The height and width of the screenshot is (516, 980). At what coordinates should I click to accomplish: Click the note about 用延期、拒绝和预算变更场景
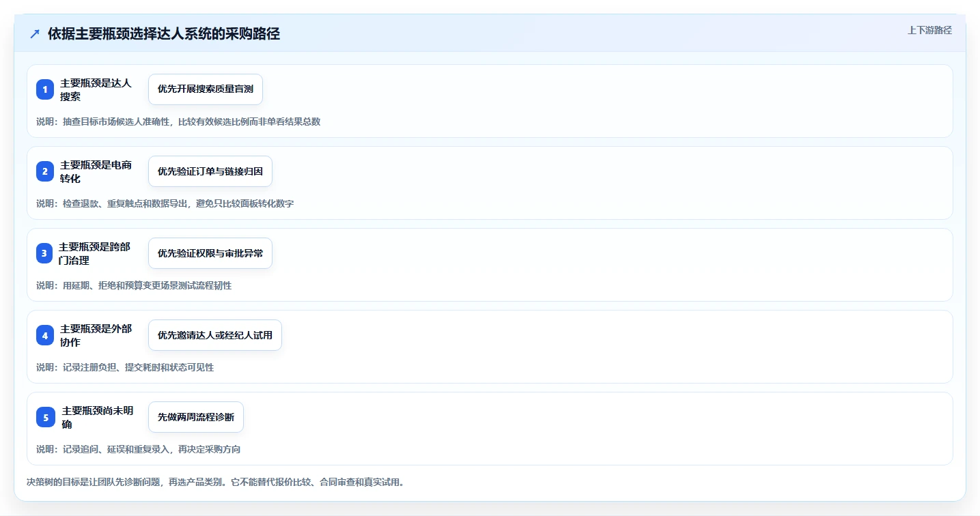point(134,285)
